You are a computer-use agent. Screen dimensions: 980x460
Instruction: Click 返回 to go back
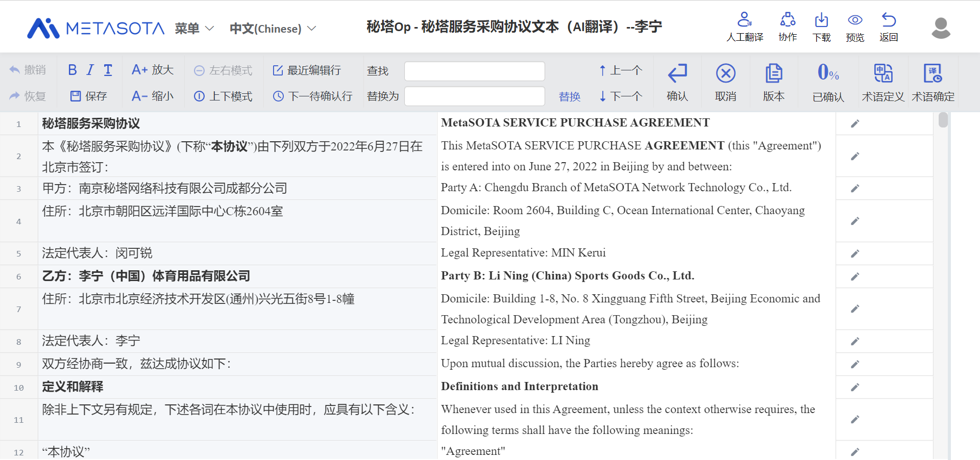pyautogui.click(x=889, y=27)
